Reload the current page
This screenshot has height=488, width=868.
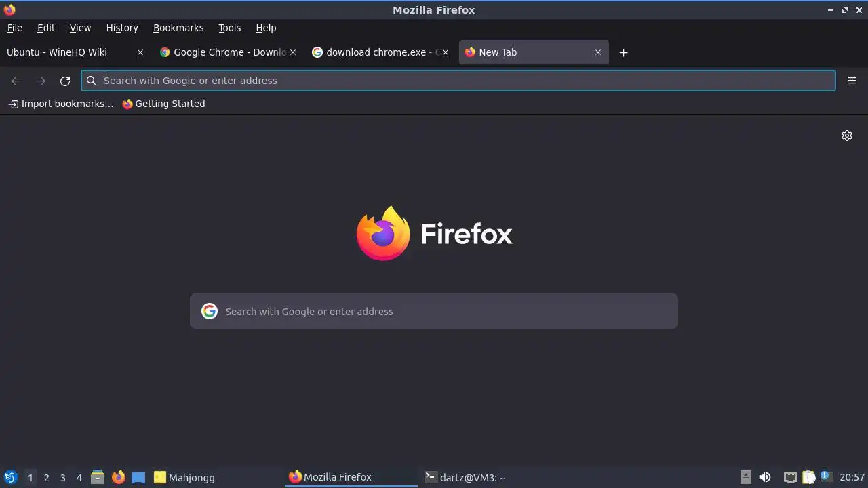pos(65,81)
